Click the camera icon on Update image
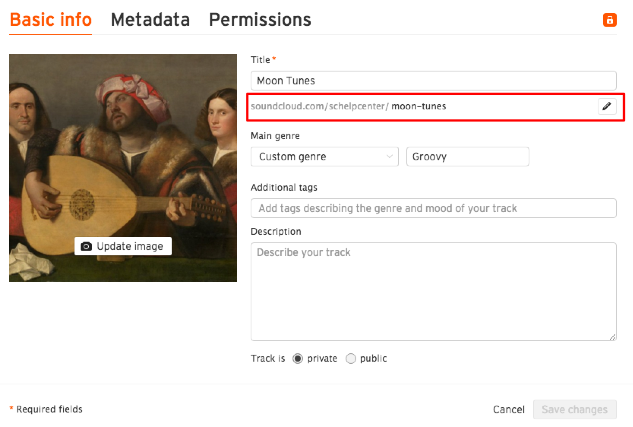 click(86, 246)
